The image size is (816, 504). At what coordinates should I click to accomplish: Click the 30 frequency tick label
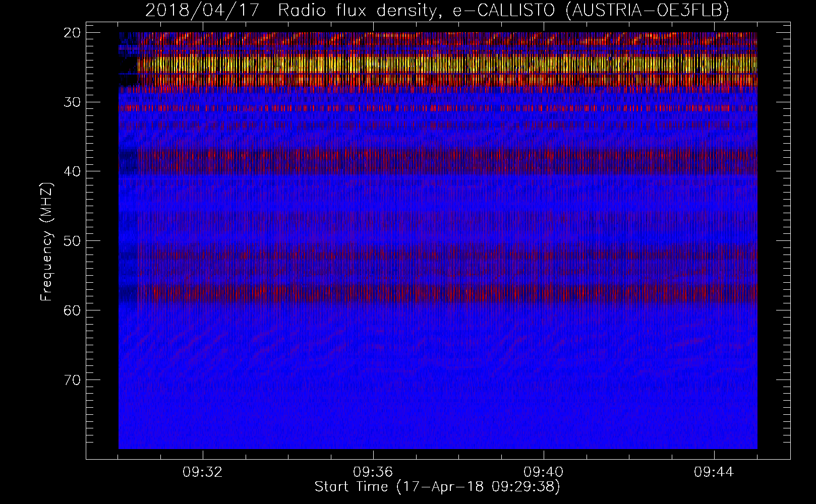point(73,102)
